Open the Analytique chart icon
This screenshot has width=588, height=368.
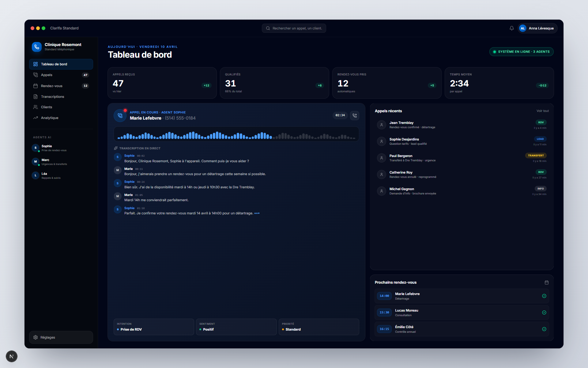36,118
